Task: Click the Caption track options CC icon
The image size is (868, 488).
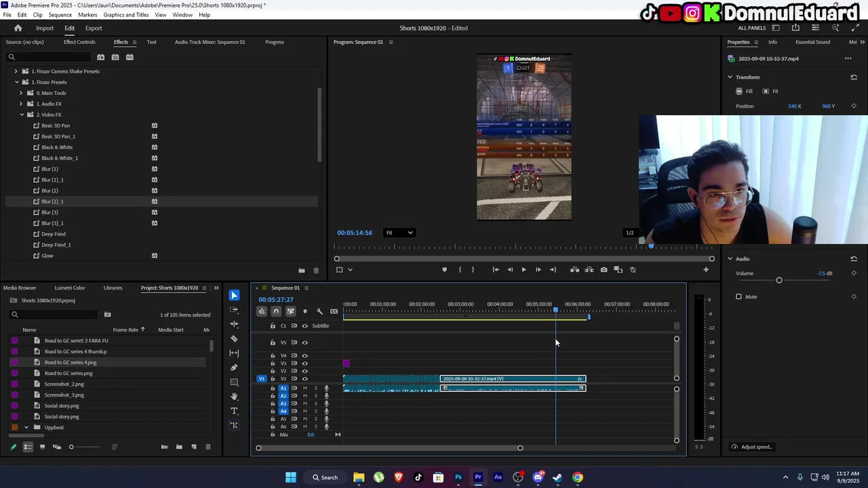Action: (334, 311)
